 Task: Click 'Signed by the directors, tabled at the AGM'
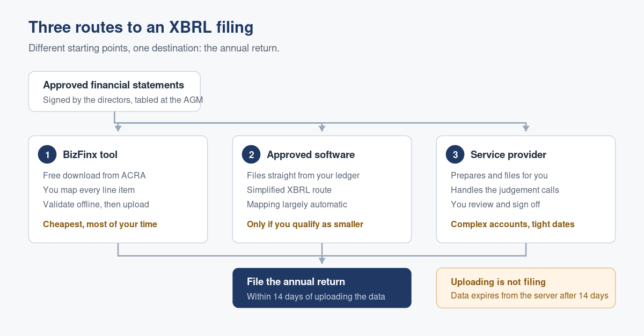[123, 100]
